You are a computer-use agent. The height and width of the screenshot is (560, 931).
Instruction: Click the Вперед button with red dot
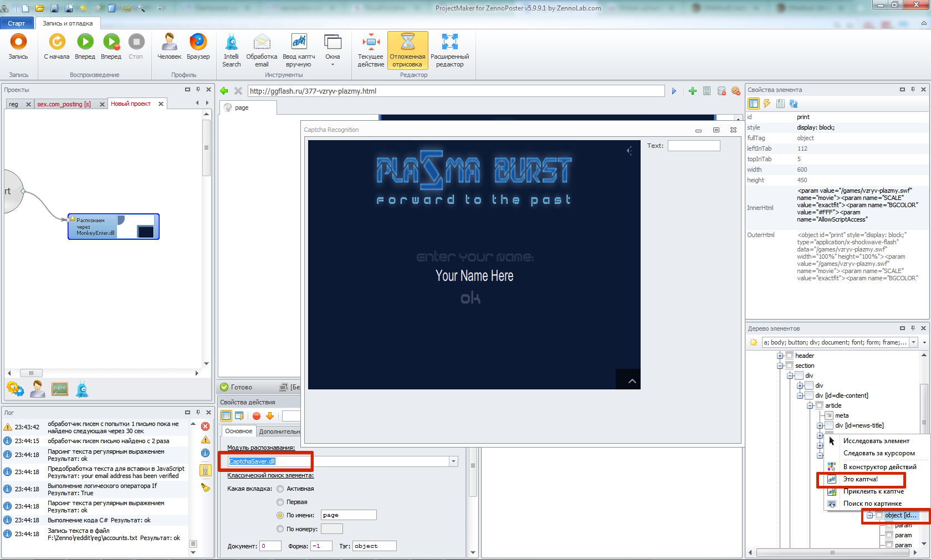[x=111, y=48]
